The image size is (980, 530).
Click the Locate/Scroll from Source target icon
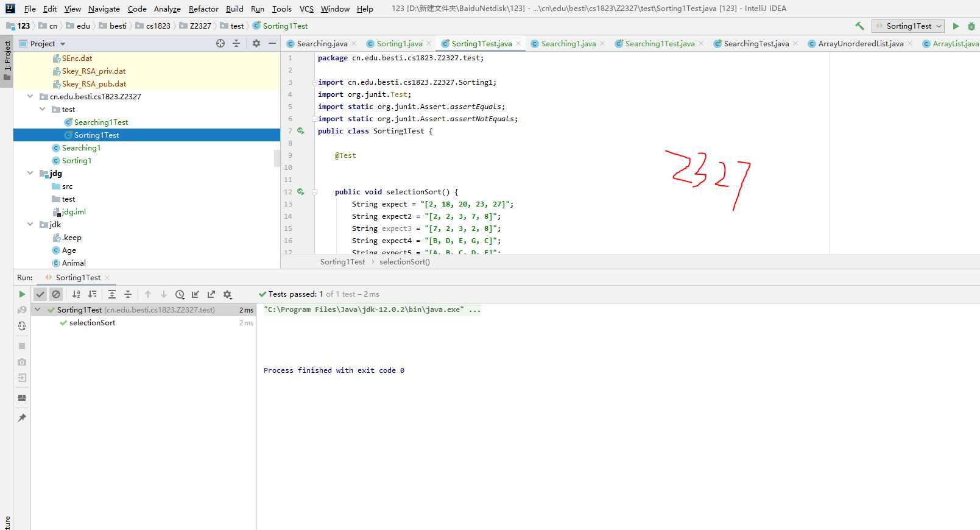220,43
